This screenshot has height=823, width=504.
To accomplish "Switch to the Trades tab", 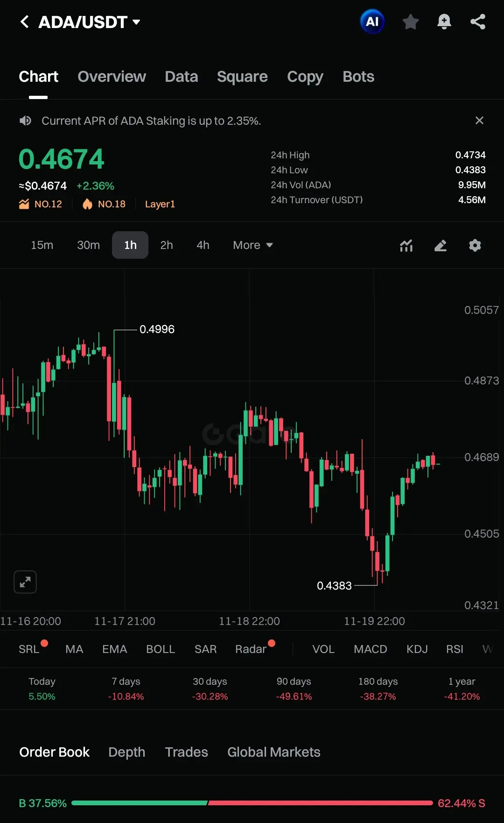I will 186,752.
